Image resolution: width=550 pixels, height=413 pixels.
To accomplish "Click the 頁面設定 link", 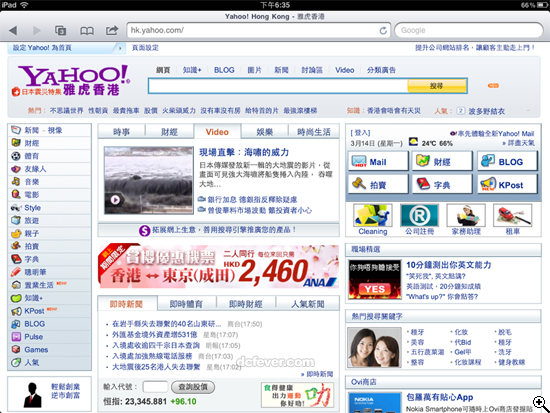I will coord(145,48).
